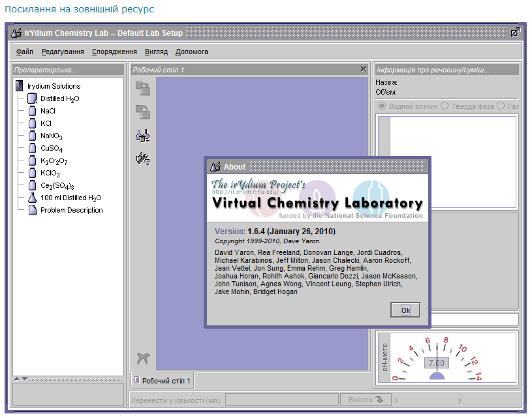532x418 pixels.
Task: Click the detach window icon in title bar
Action: (516, 33)
